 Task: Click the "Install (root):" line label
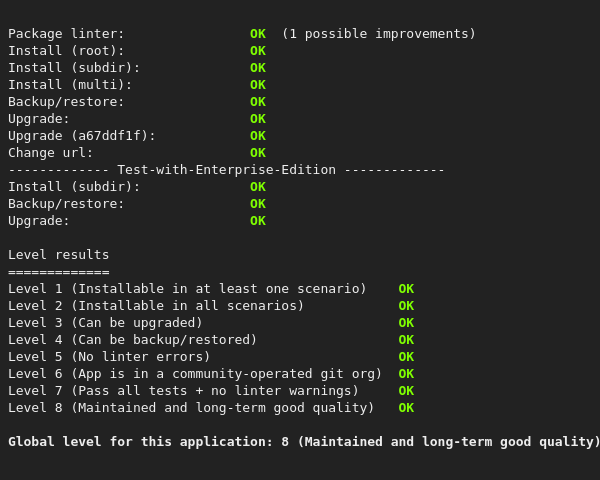tap(67, 51)
